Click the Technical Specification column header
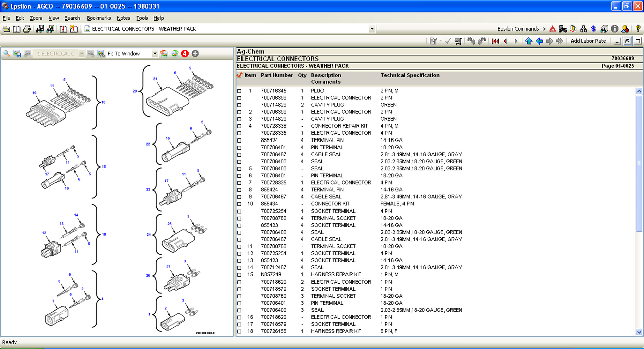The image size is (644, 349). point(410,75)
